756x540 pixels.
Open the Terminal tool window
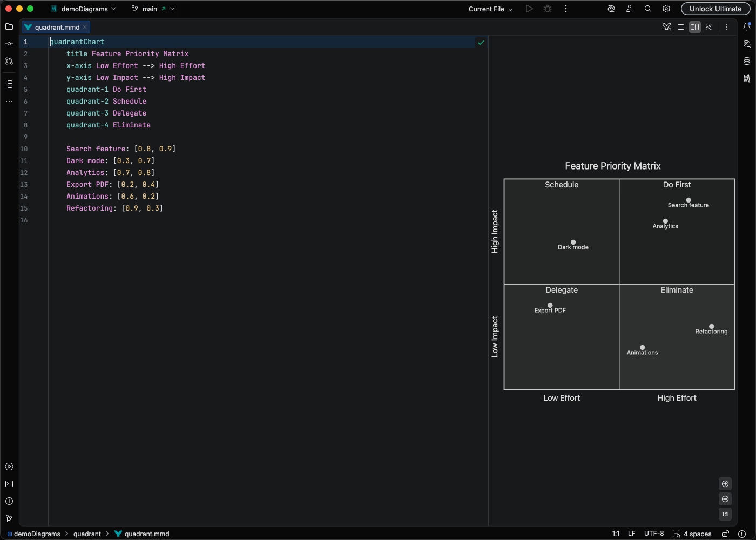pos(9,484)
